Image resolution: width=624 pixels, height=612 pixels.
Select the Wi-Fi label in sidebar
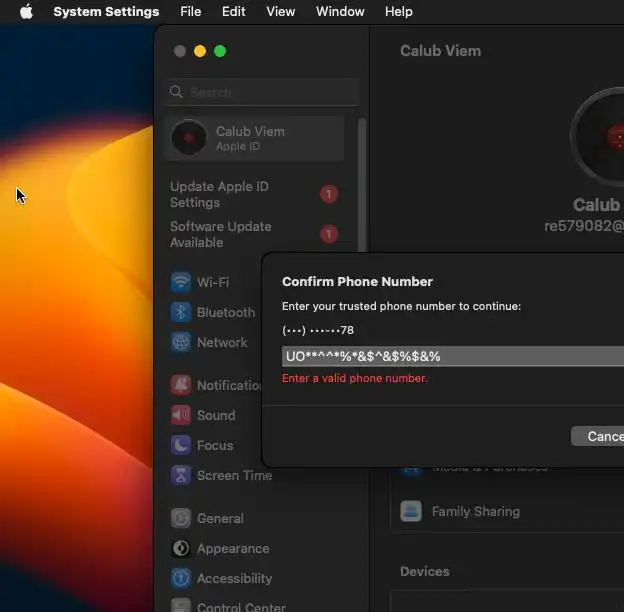213,282
